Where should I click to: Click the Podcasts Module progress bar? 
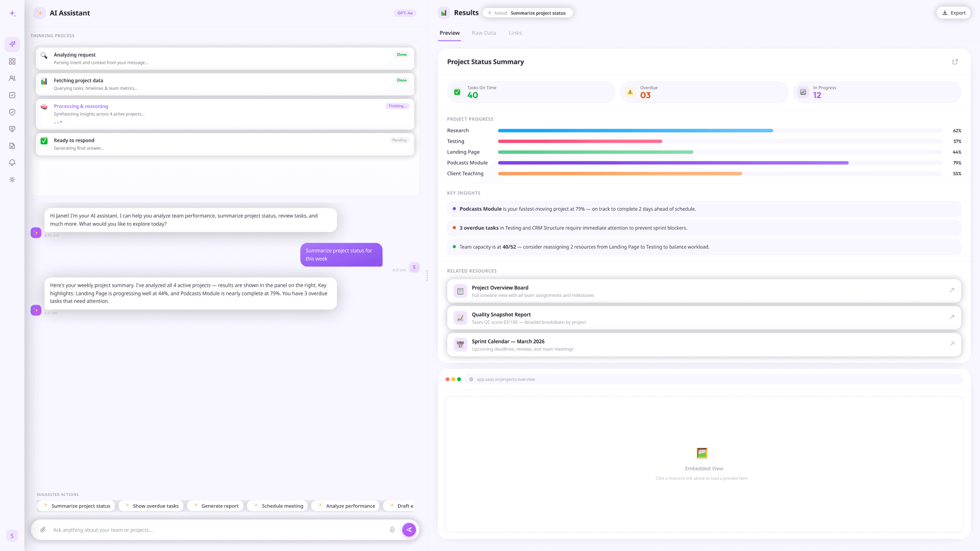pos(720,163)
